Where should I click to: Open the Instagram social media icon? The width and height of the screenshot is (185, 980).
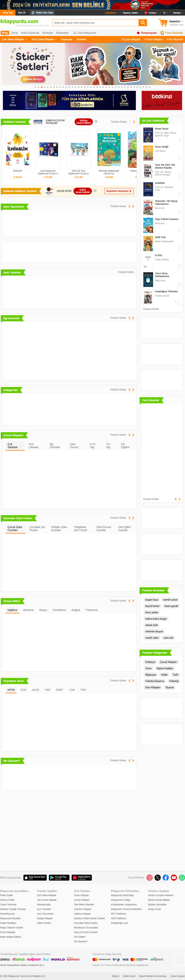150,878
